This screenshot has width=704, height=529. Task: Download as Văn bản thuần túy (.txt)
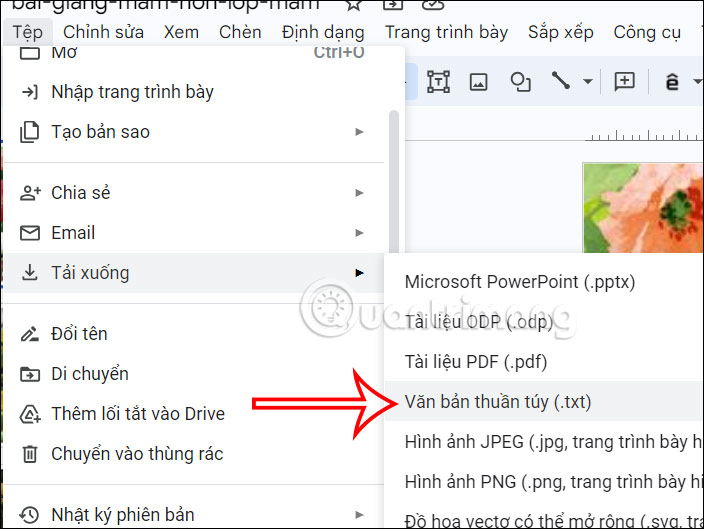[544, 401]
